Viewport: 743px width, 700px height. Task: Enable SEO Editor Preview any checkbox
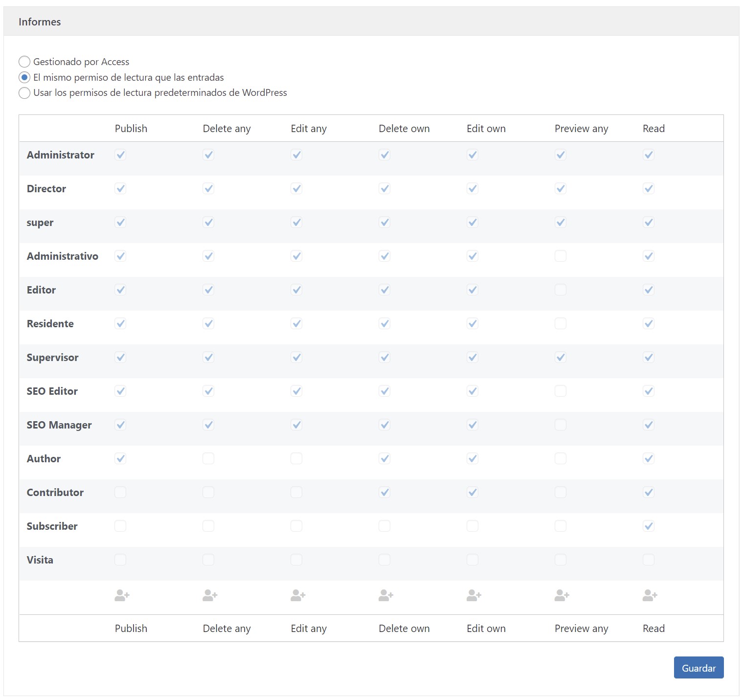pyautogui.click(x=561, y=391)
